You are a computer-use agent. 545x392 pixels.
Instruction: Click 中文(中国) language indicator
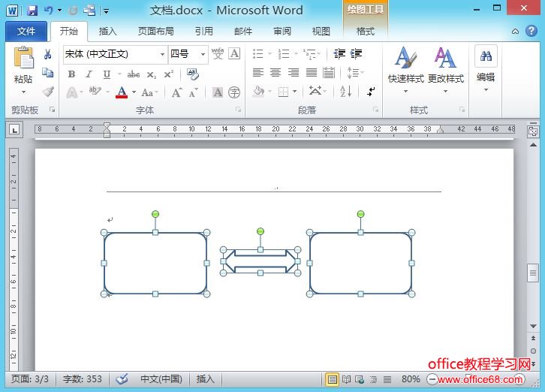tap(161, 378)
